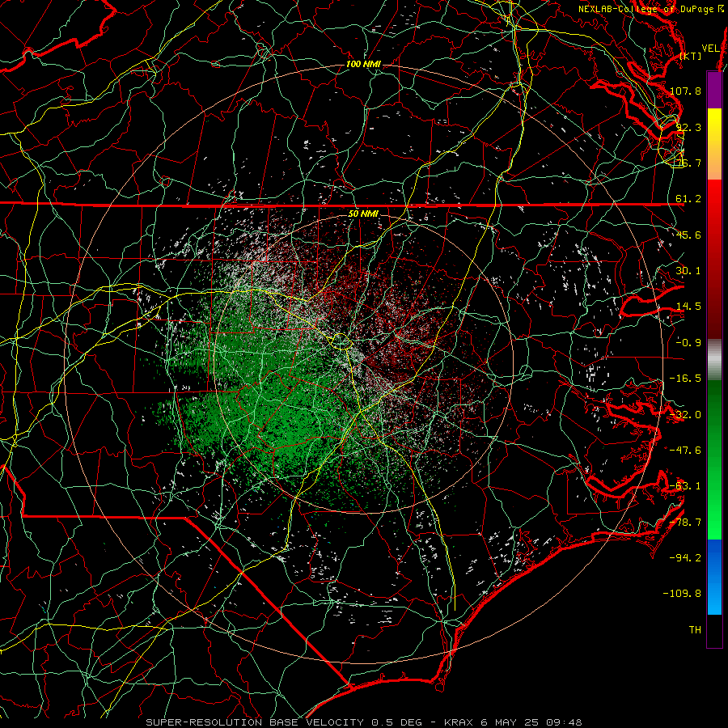728x728 pixels.
Task: Click the -63.1 velocity scale value
Action: point(685,486)
